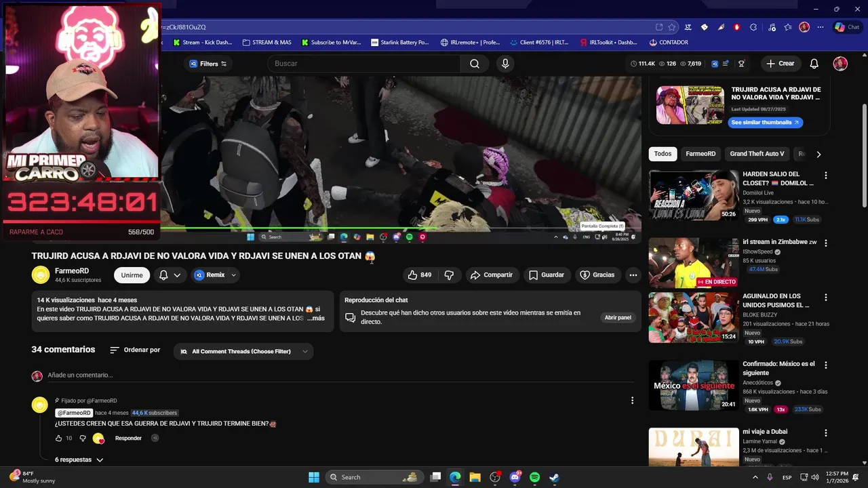868x488 pixels.
Task: Click the video progress bar
Action: 401,228
